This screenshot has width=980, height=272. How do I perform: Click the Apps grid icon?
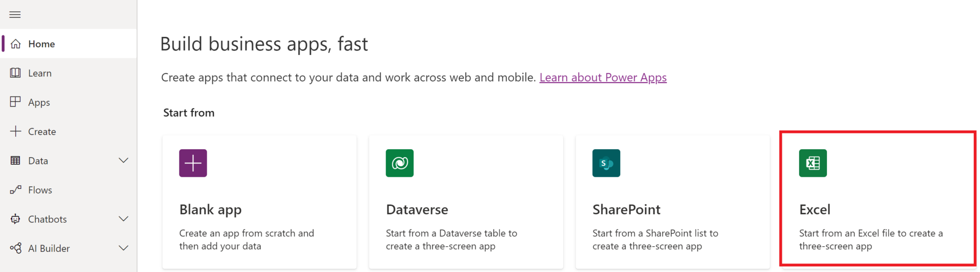point(15,102)
